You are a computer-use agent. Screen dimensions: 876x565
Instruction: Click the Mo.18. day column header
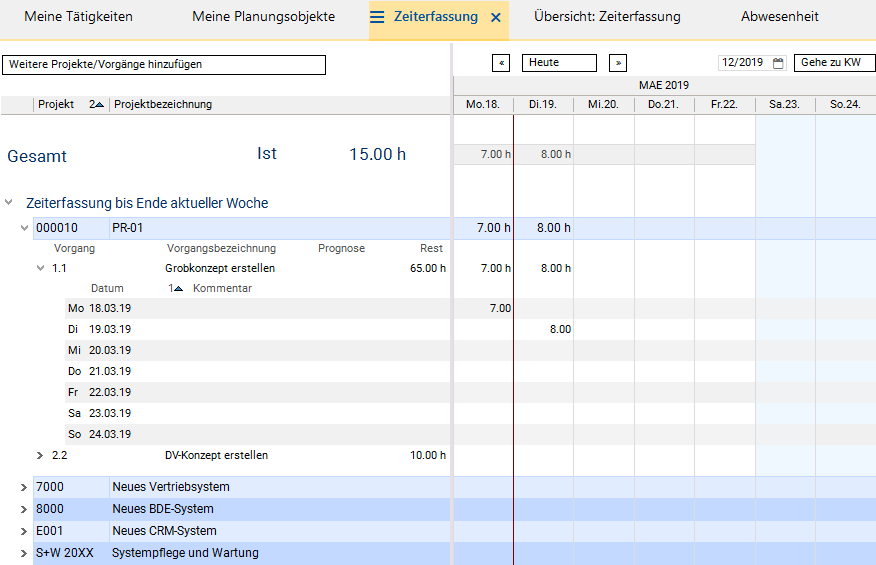pos(483,105)
